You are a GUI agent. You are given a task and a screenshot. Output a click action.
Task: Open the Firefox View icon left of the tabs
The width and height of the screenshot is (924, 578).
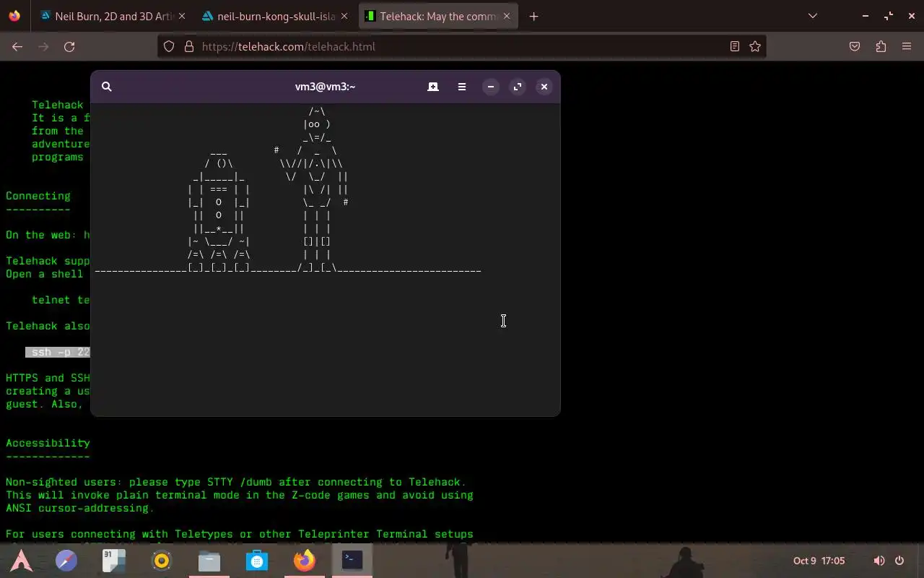(x=14, y=16)
